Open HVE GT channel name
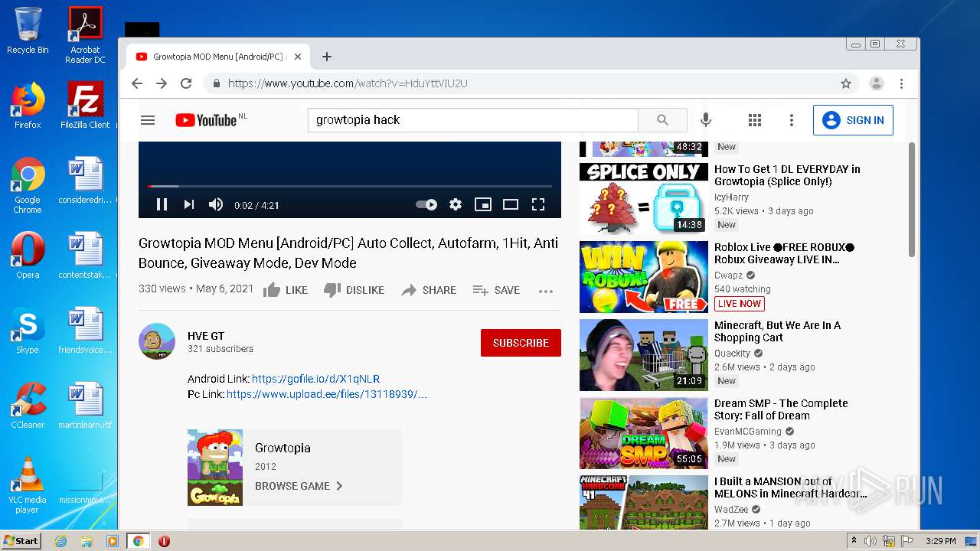The width and height of the screenshot is (980, 551). (206, 336)
